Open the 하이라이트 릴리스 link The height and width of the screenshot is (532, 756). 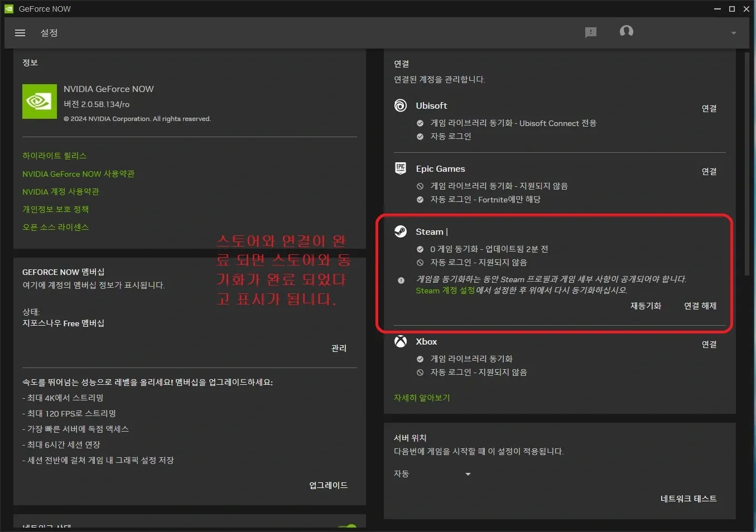(55, 156)
